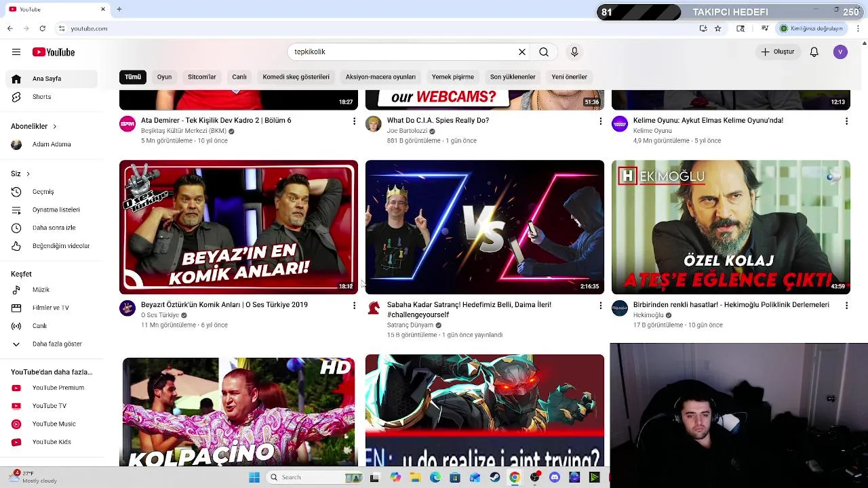Go to Ana Sayfa in the sidebar
This screenshot has width=868, height=488.
coord(53,79)
